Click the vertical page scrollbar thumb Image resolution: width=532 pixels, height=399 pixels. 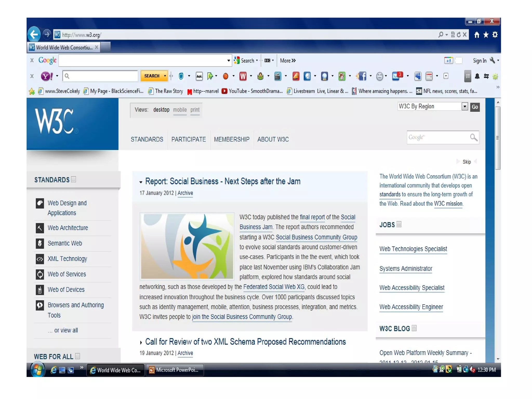click(x=497, y=138)
